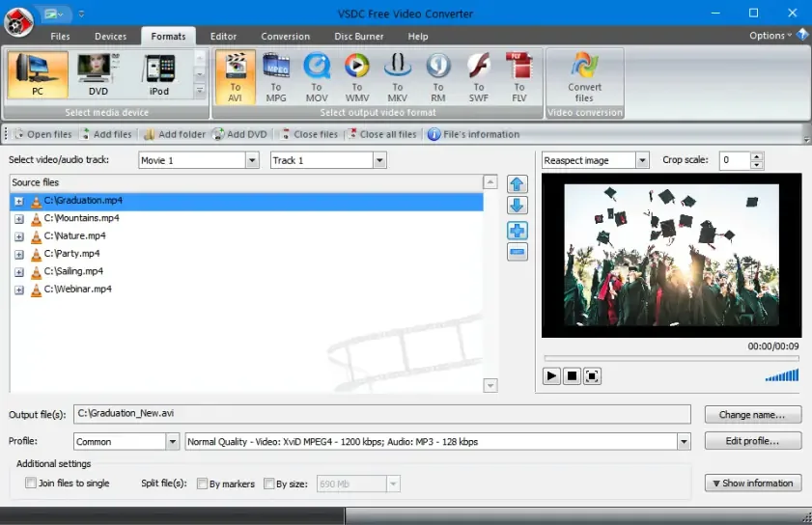Open File's information from toolbar

473,134
